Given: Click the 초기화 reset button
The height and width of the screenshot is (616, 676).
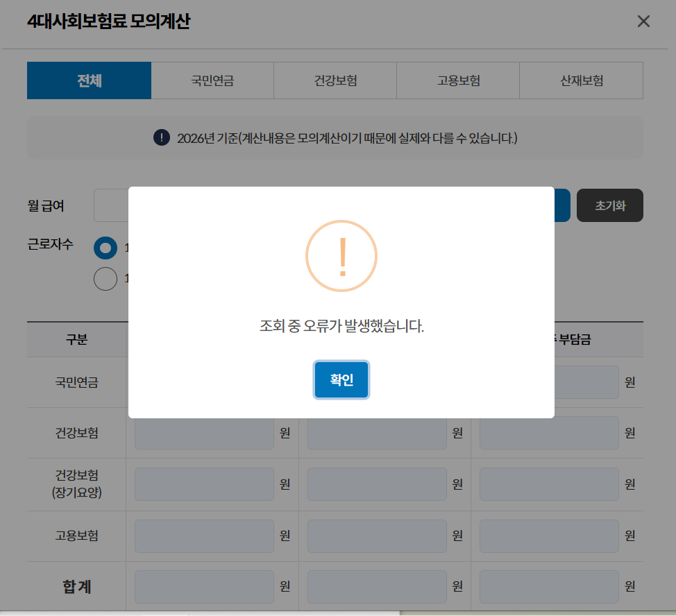Looking at the screenshot, I should coord(609,205).
